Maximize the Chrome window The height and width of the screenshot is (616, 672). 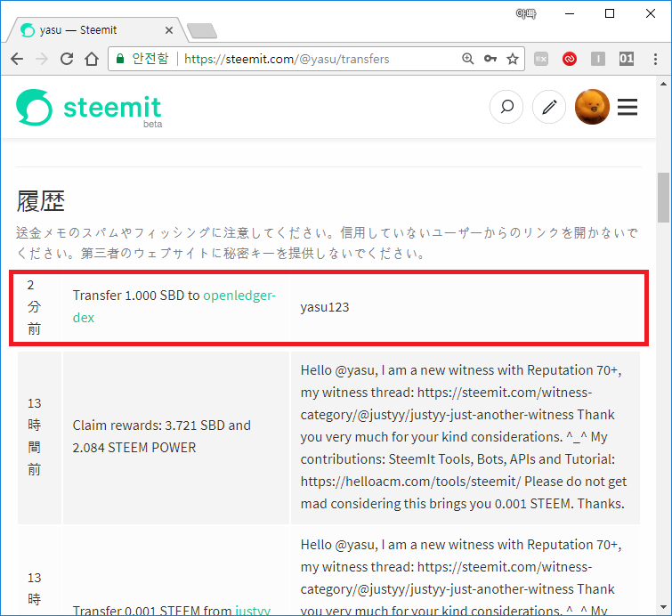[x=610, y=13]
